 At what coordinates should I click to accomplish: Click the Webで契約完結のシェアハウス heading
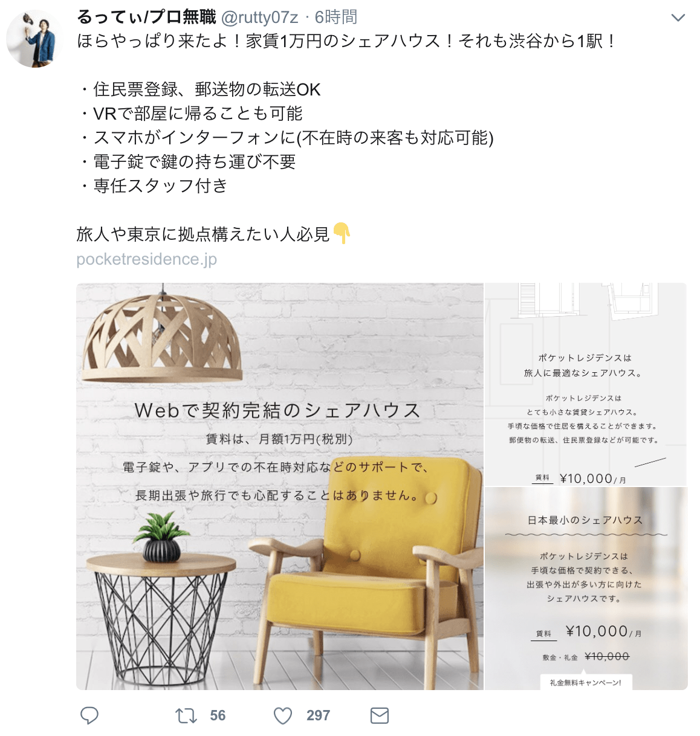[277, 410]
